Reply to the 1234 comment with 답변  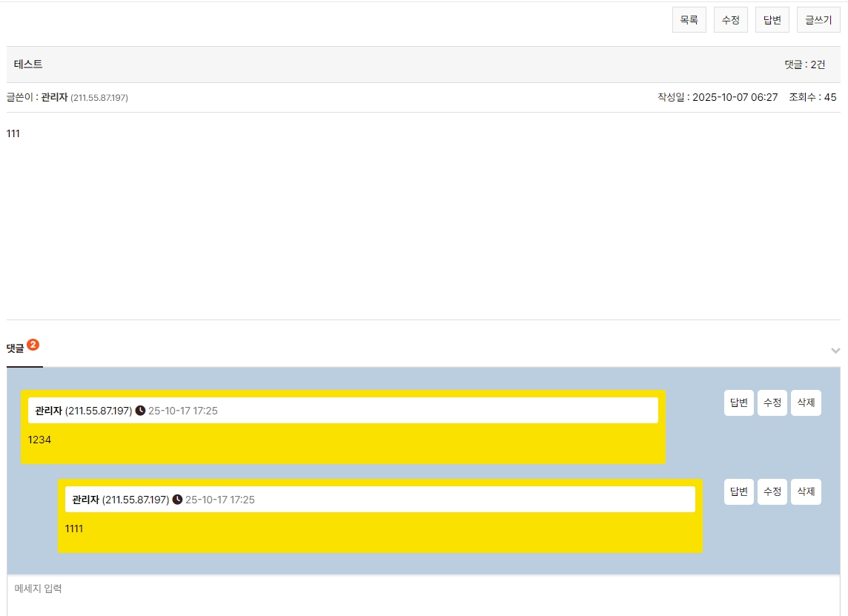coord(738,403)
